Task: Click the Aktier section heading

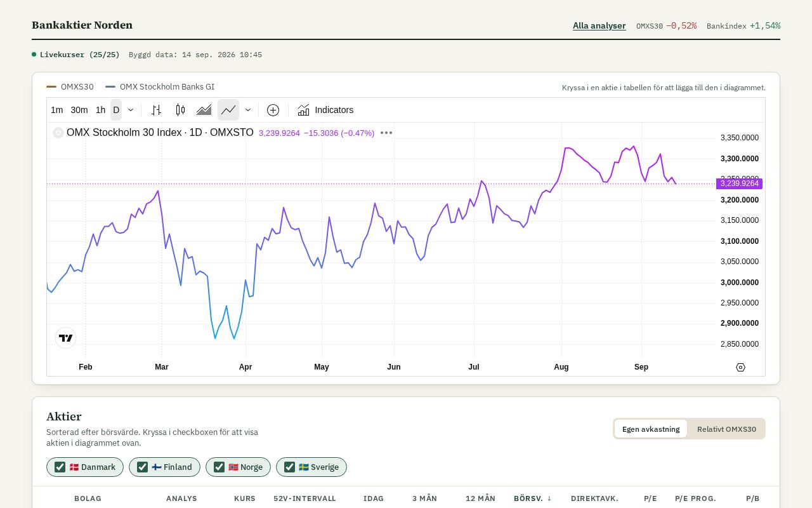Action: click(64, 417)
